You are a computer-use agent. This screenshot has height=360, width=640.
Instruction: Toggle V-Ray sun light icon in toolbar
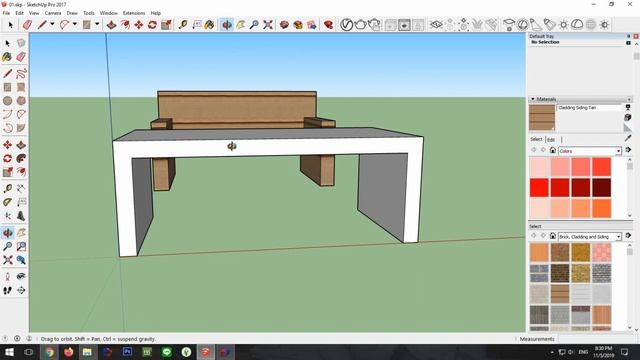click(563, 25)
